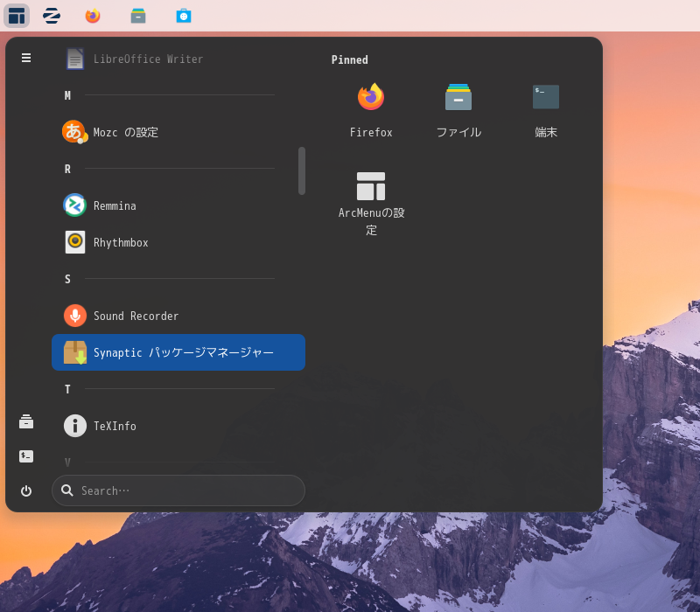Click the R section header letter
The image size is (700, 612).
tap(67, 169)
